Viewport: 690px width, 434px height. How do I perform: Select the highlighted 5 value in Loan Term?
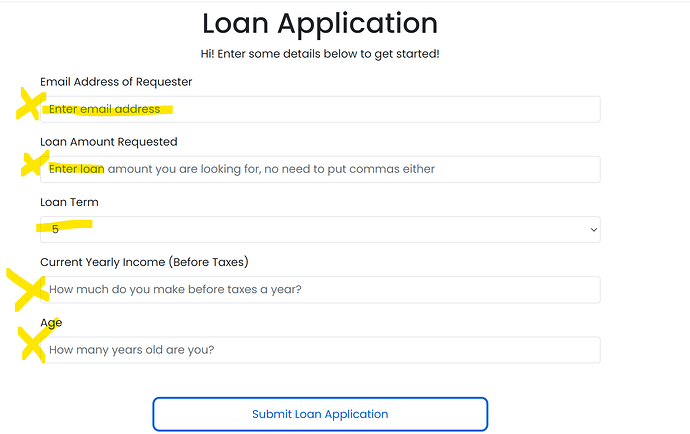(x=55, y=229)
